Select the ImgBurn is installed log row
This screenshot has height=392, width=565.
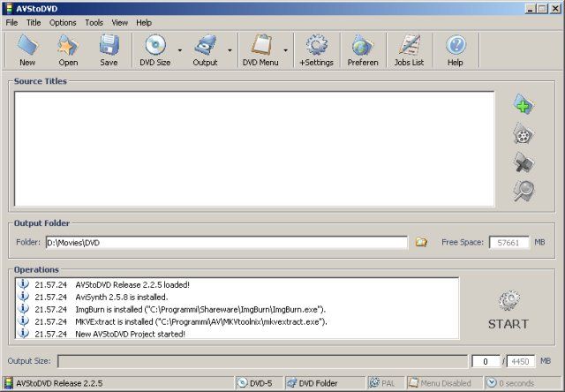point(237,309)
